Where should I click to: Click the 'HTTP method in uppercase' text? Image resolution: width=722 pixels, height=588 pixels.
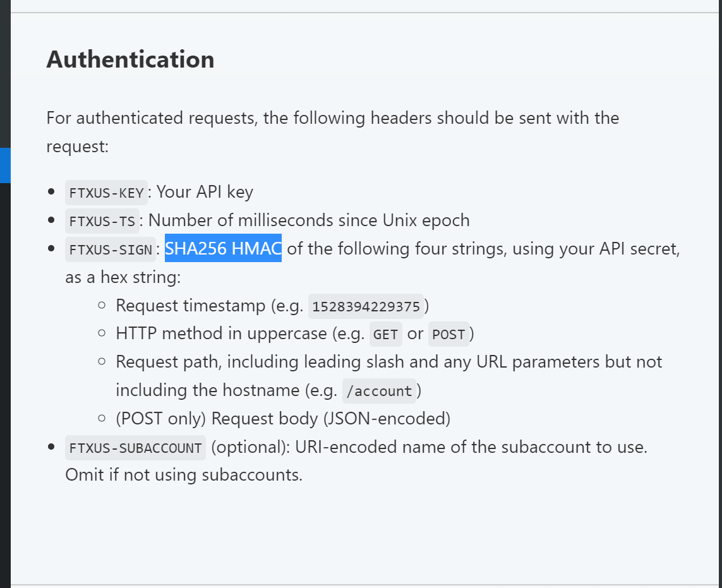[222, 333]
